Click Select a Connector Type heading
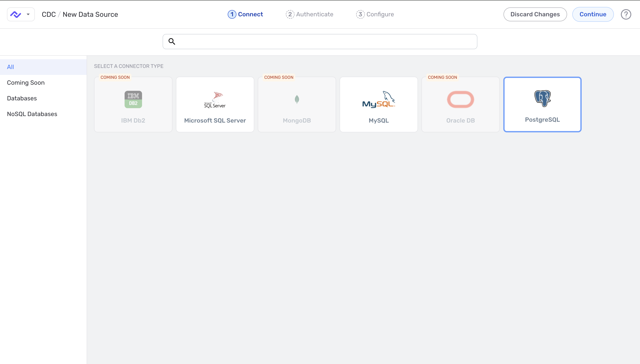This screenshot has height=364, width=640. click(x=129, y=66)
